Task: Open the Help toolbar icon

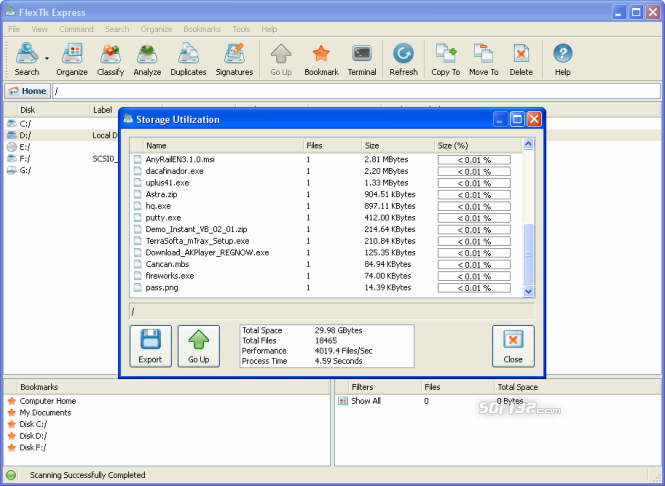Action: point(562,59)
